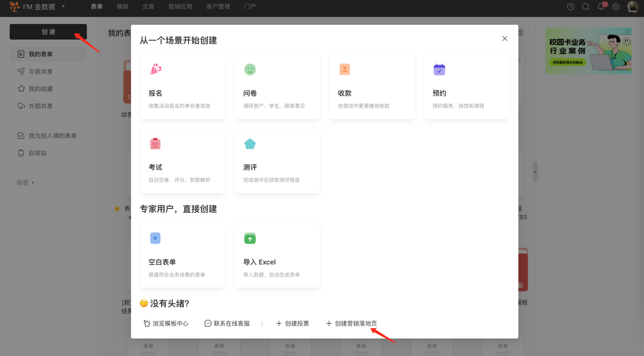The image size is (644, 356).
Task: Open the 客户管理 top menu
Action: [218, 6]
